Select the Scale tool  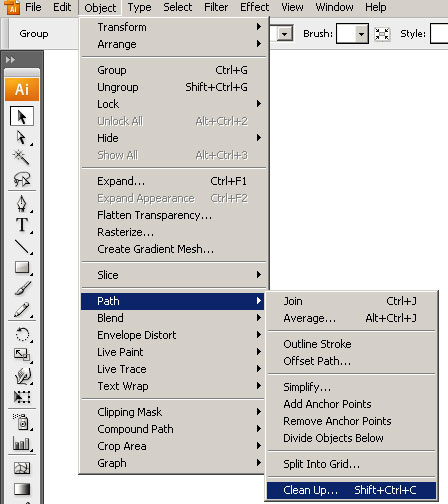[22, 355]
